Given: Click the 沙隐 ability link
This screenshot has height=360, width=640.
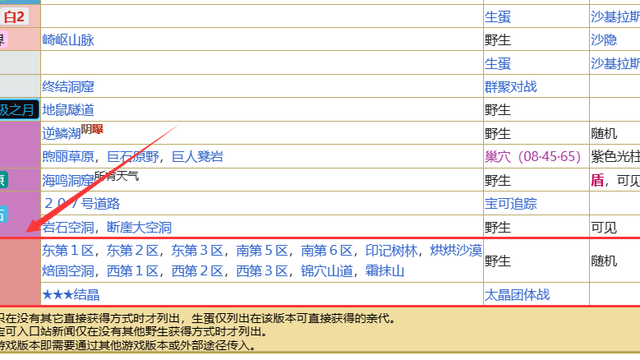Looking at the screenshot, I should pyautogui.click(x=604, y=40).
